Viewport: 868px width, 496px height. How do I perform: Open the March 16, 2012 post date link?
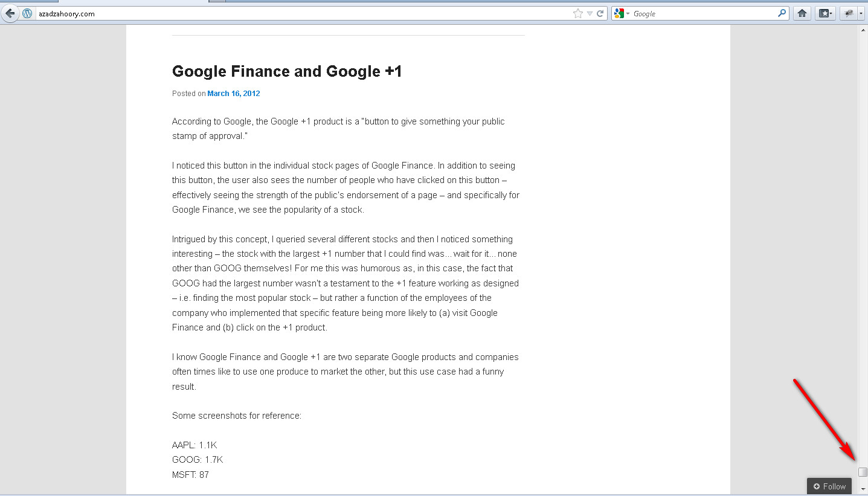[x=234, y=94]
